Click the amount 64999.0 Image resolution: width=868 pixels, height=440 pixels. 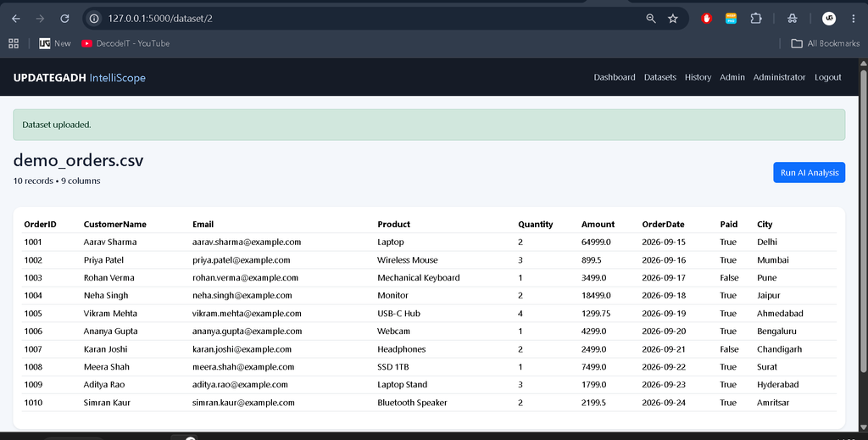(596, 242)
